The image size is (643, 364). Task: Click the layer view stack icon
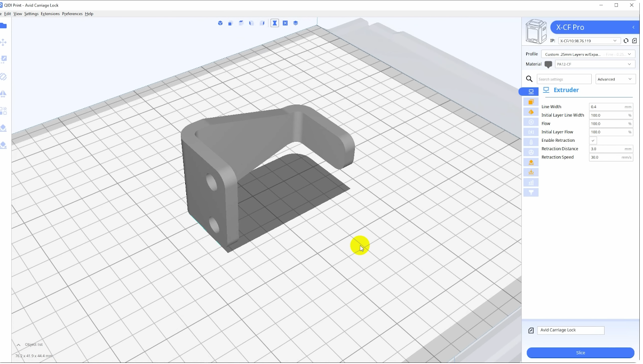[296, 23]
